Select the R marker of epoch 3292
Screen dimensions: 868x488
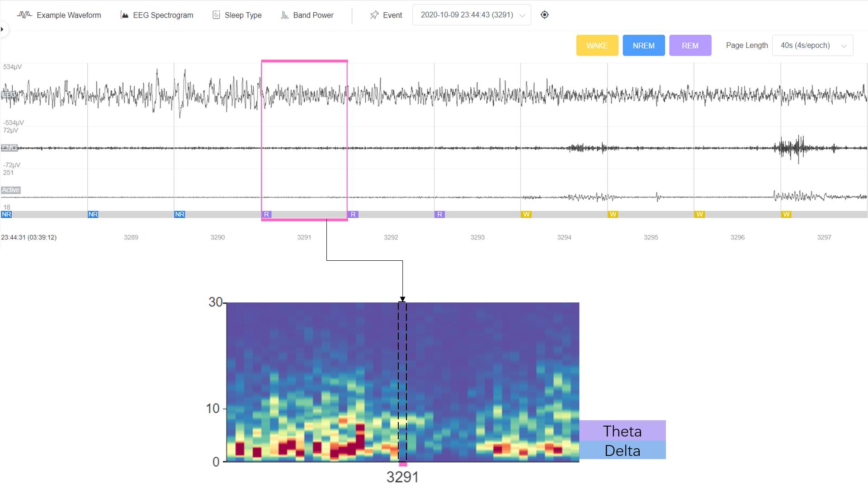[353, 214]
